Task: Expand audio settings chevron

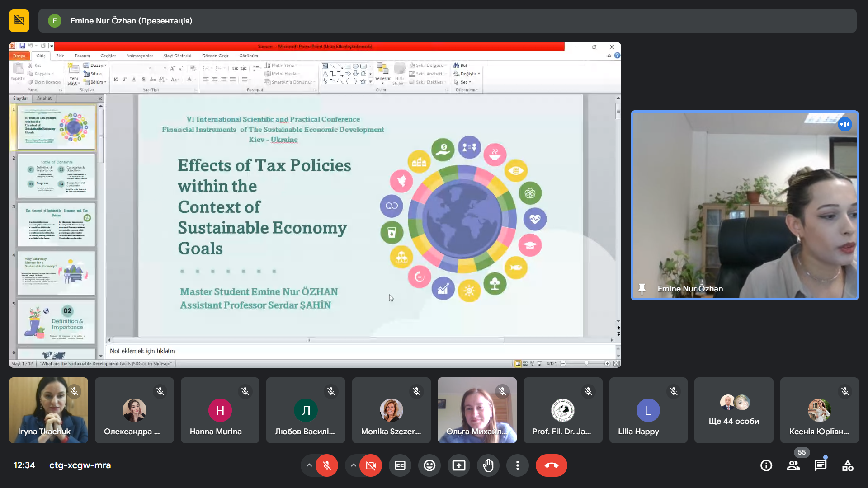Action: coord(309,465)
